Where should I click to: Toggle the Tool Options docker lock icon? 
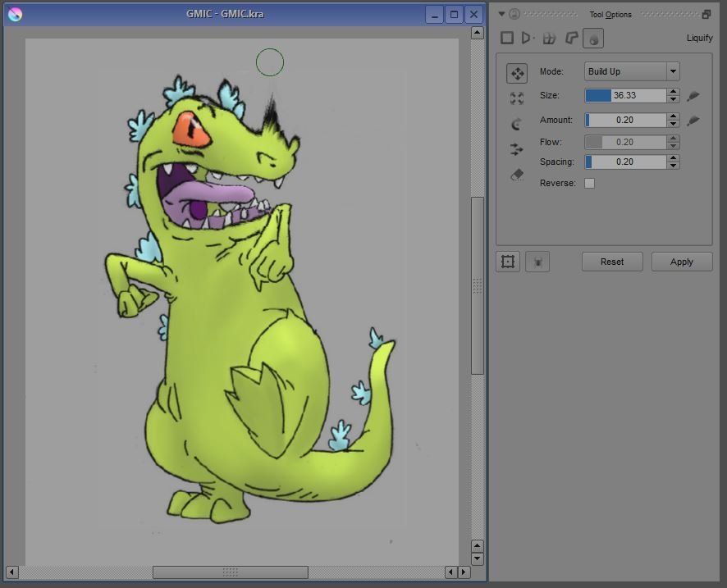[x=514, y=14]
